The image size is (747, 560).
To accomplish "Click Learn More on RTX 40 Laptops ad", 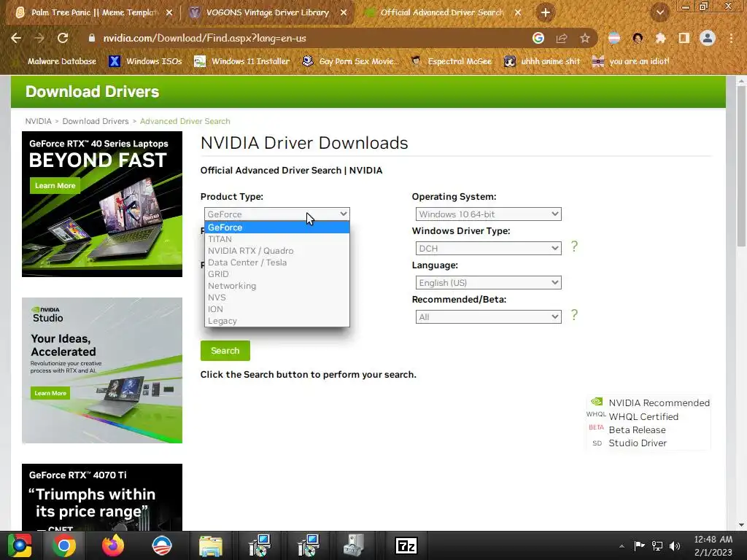I will click(55, 186).
